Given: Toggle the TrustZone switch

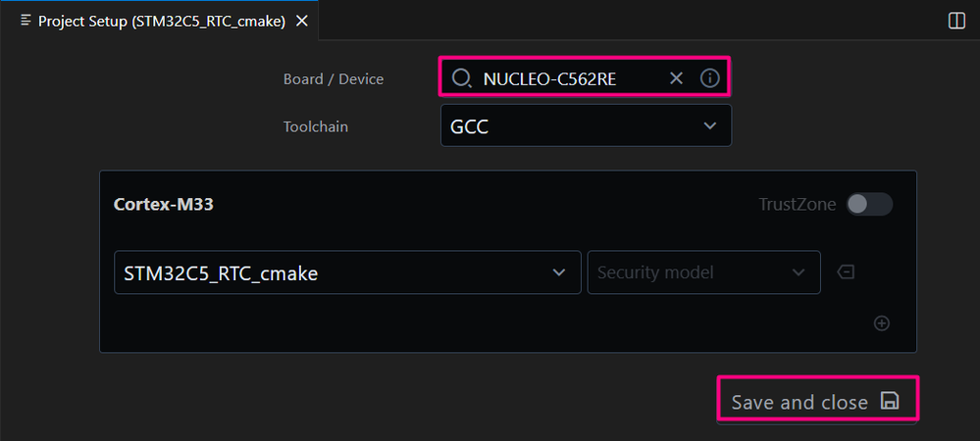Looking at the screenshot, I should 869,204.
